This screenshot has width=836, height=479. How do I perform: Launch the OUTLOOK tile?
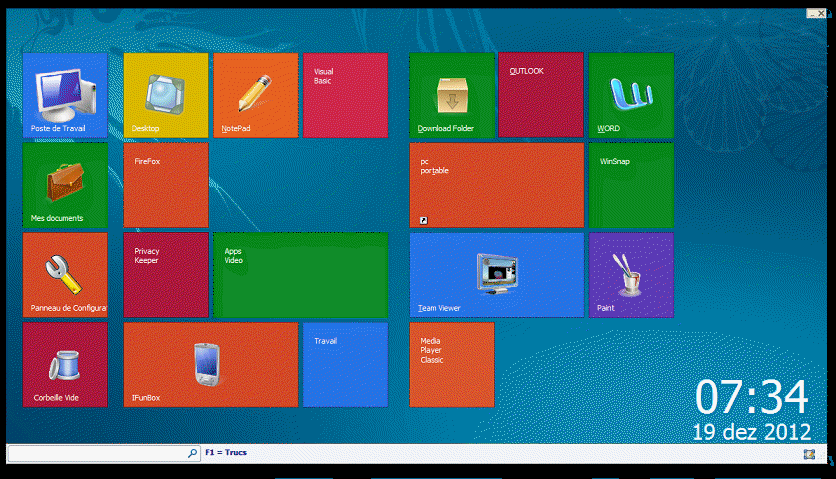click(541, 95)
